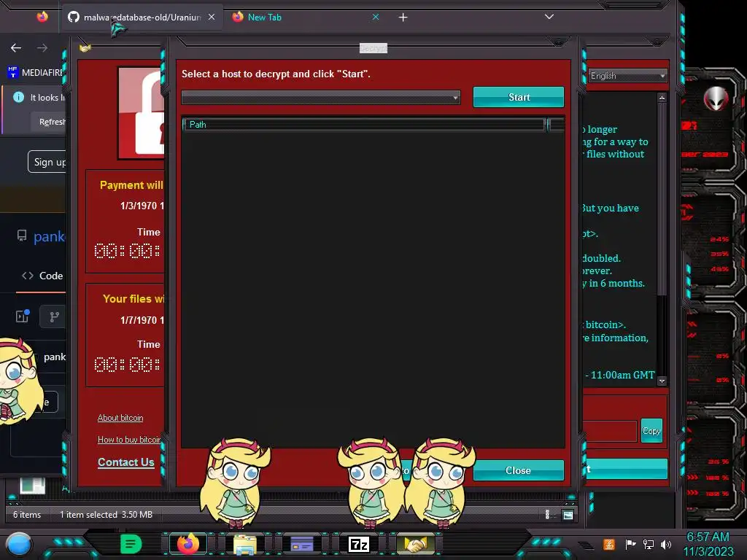The width and height of the screenshot is (747, 560).
Task: Click the repository icon beside pank
Action: [x=22, y=236]
